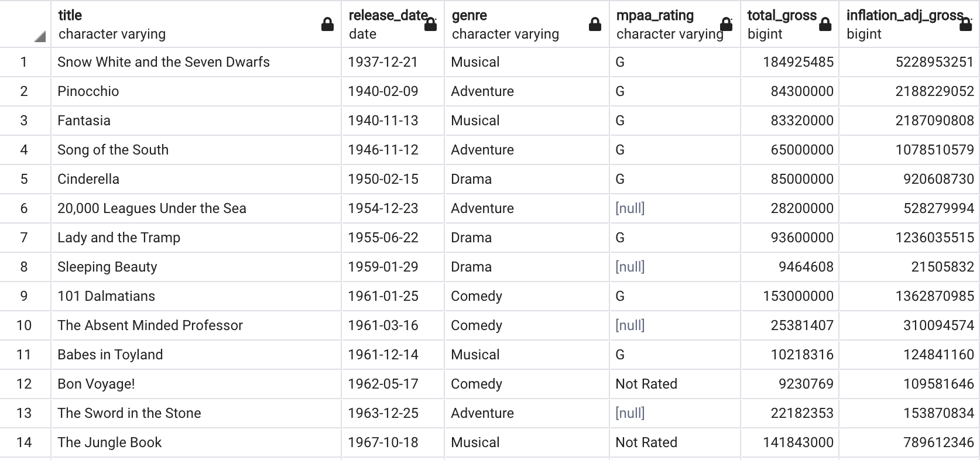The height and width of the screenshot is (460, 980).
Task: Click the lock icon in total_gross header
Action: (825, 25)
